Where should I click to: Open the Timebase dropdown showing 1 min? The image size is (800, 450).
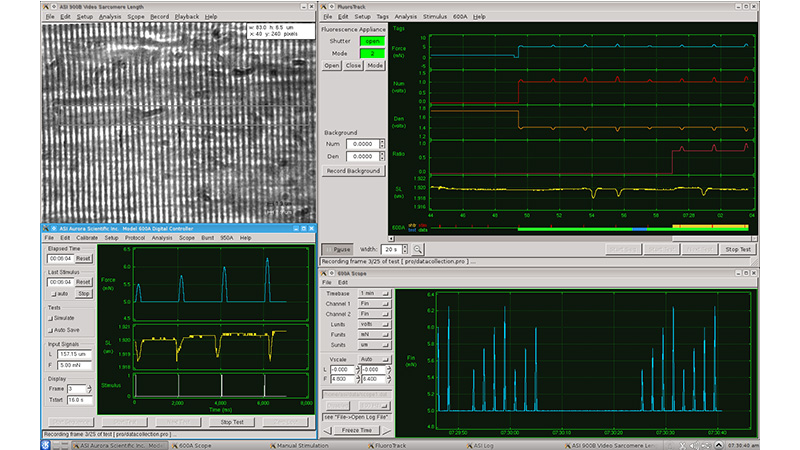pyautogui.click(x=374, y=293)
